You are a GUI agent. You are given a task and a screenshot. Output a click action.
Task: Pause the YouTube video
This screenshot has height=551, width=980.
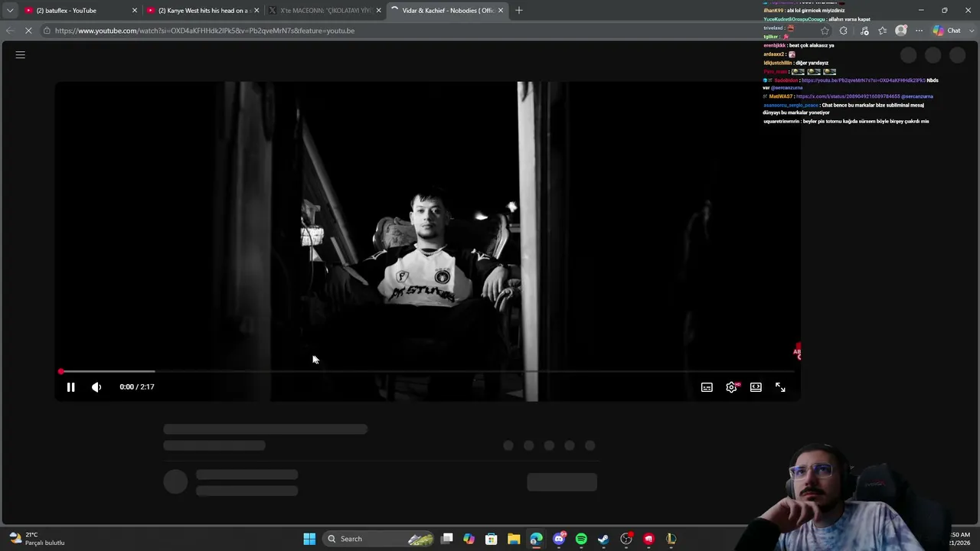click(70, 387)
